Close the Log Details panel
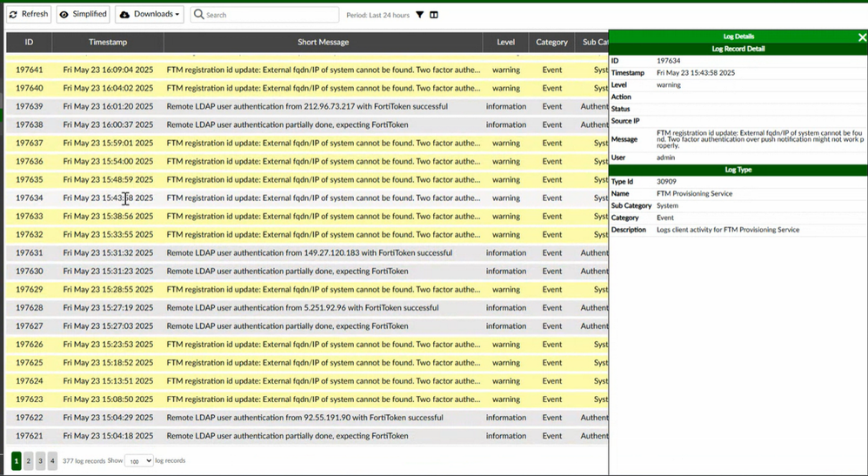 click(x=862, y=37)
